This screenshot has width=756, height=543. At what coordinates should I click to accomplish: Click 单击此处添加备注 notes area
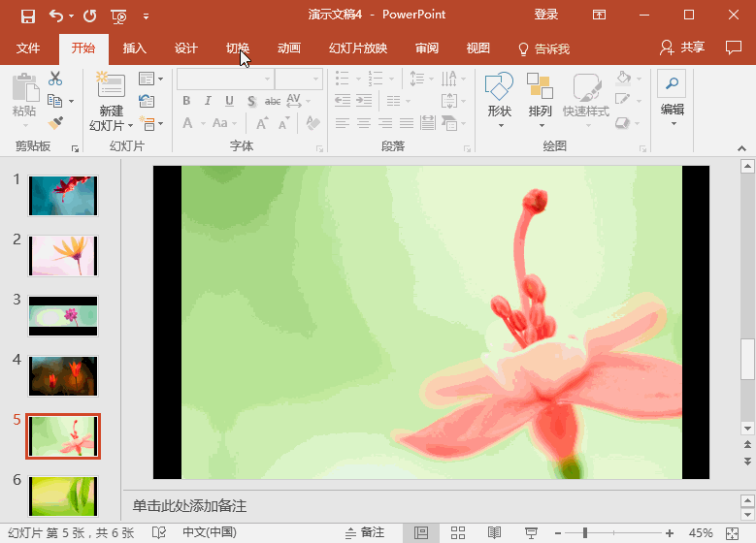click(189, 506)
